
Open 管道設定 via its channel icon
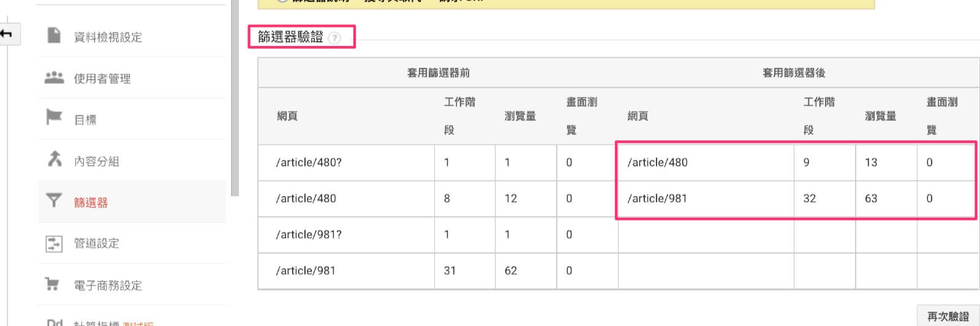pos(54,243)
